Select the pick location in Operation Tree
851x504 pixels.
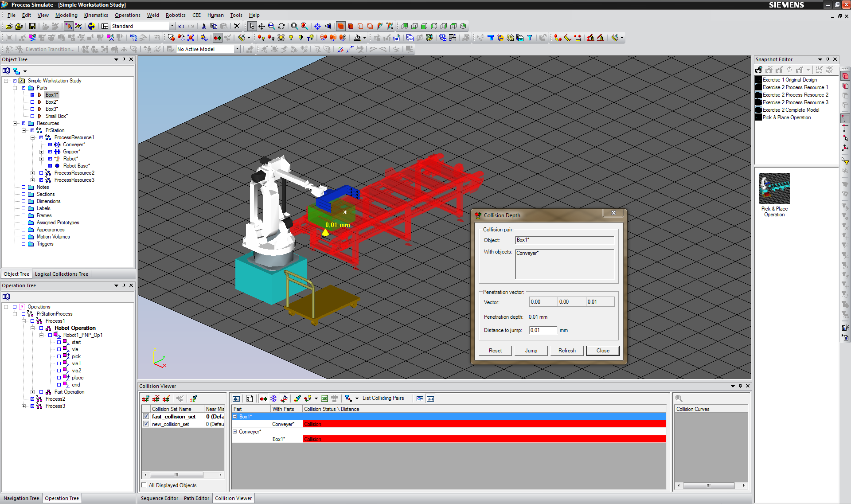(76, 356)
